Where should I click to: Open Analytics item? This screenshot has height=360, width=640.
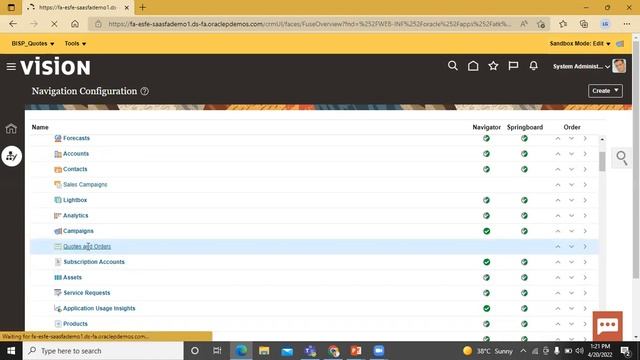pyautogui.click(x=76, y=216)
